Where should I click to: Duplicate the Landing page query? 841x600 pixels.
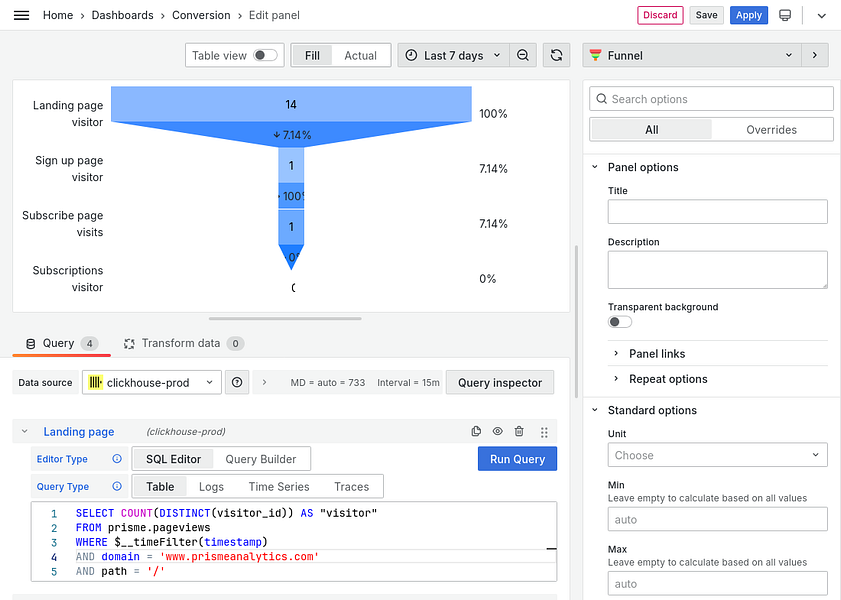click(476, 431)
